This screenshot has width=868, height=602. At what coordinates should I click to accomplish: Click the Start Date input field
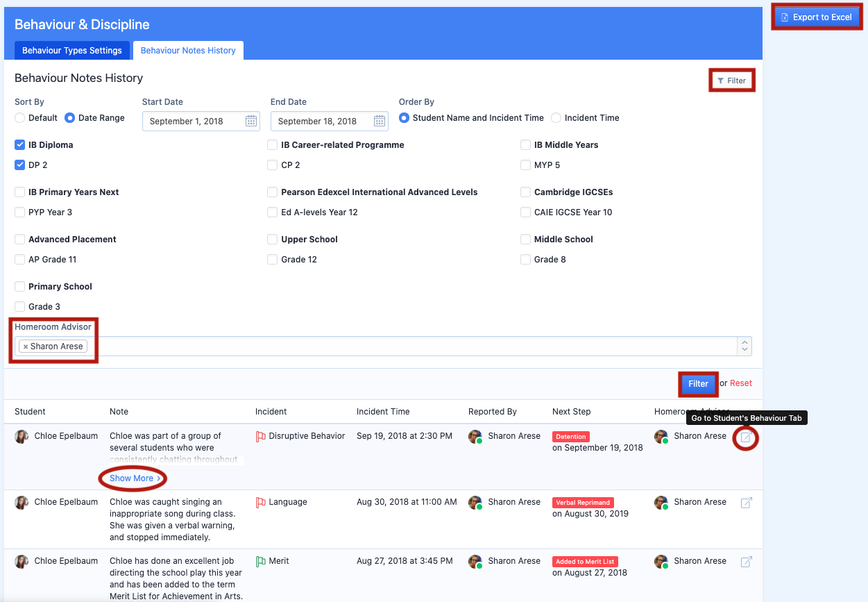pos(193,121)
